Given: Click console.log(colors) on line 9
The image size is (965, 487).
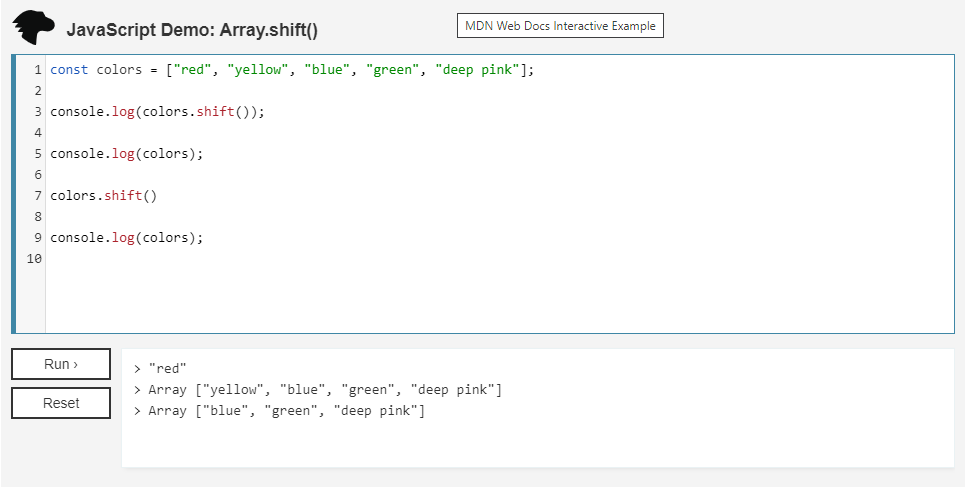Looking at the screenshot, I should [127, 238].
